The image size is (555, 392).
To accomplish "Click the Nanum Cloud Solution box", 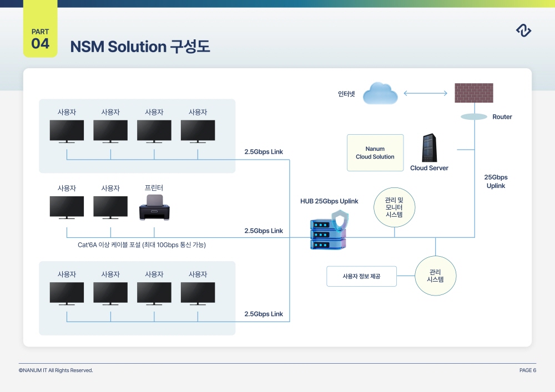I will (x=375, y=152).
